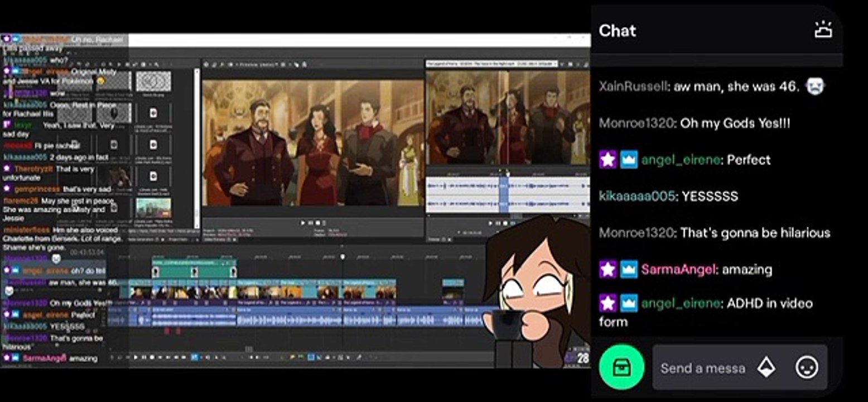The height and width of the screenshot is (402, 868).
Task: Tap crown badge beside 'ADHD in video' message
Action: click(x=629, y=303)
